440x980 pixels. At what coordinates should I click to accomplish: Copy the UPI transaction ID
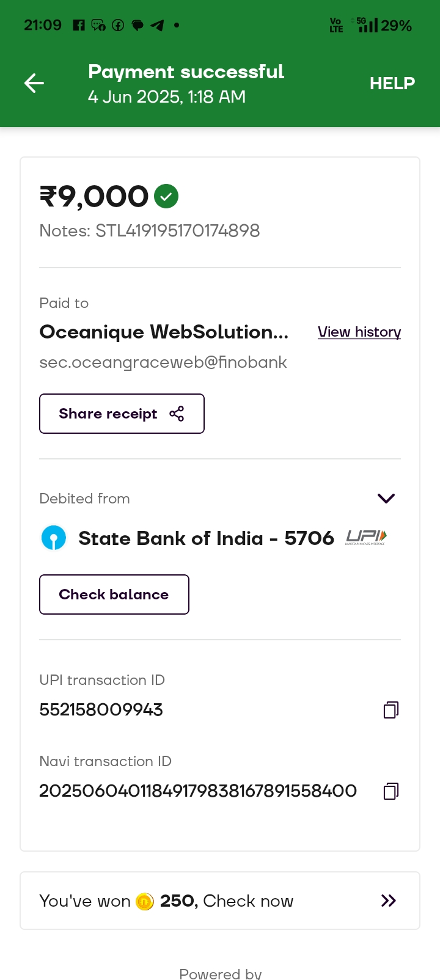(391, 709)
